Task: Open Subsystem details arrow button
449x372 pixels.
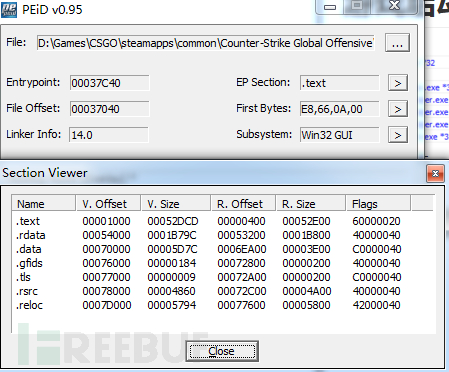Action: pos(398,135)
